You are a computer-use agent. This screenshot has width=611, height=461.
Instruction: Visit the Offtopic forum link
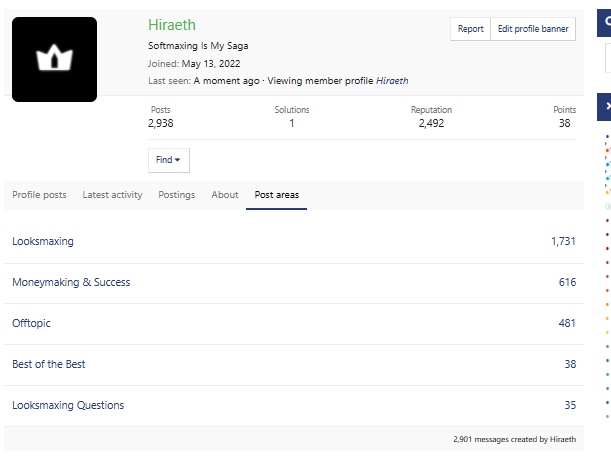31,324
